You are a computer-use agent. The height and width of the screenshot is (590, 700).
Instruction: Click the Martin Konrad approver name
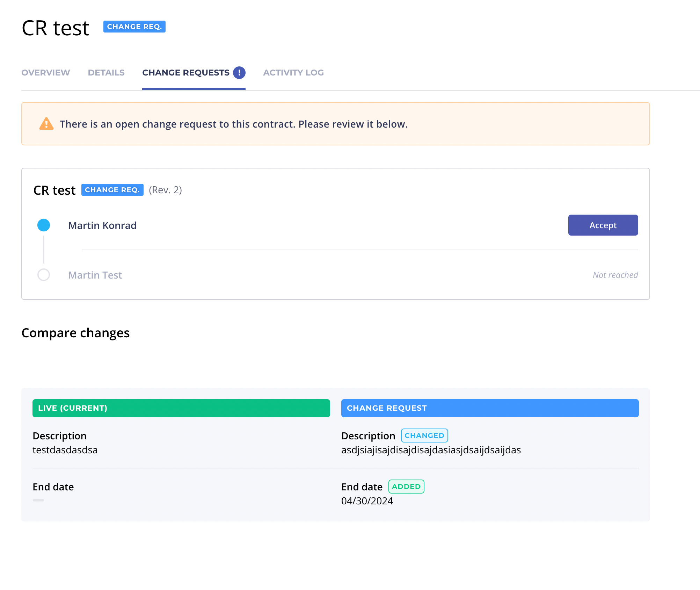point(102,225)
